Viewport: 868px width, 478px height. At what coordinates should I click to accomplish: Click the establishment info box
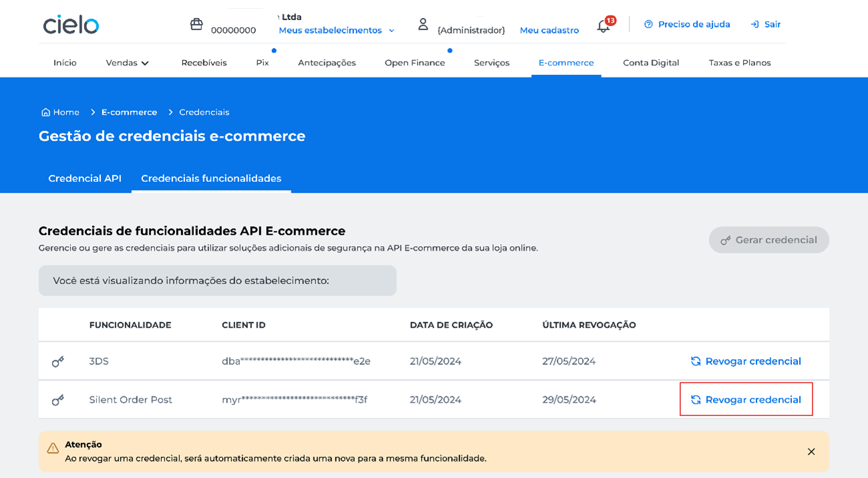click(x=217, y=281)
